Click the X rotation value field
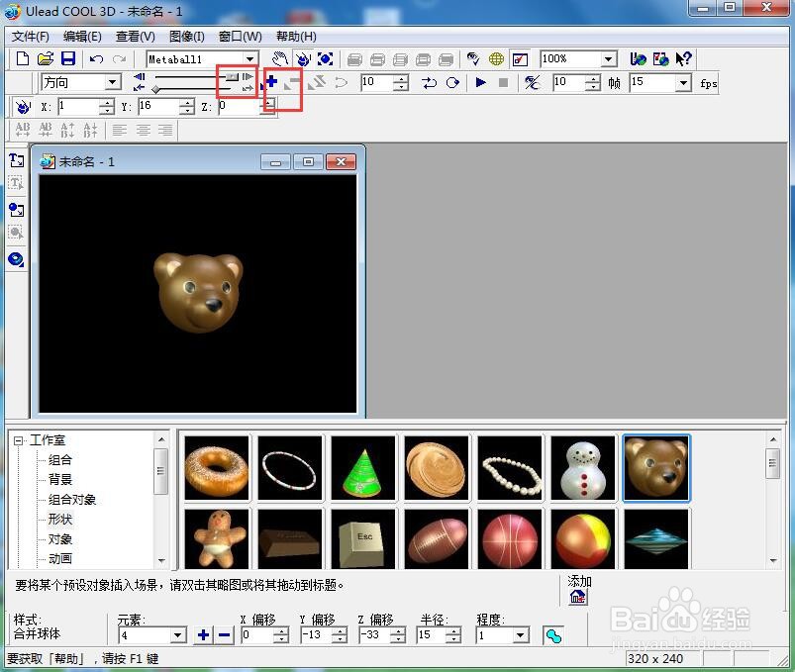The height and width of the screenshot is (672, 795). [78, 107]
